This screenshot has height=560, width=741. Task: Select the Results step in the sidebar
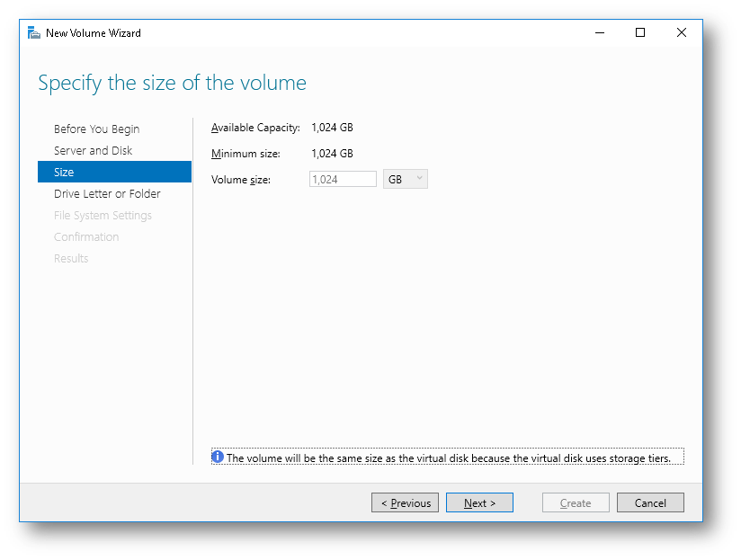click(x=71, y=258)
